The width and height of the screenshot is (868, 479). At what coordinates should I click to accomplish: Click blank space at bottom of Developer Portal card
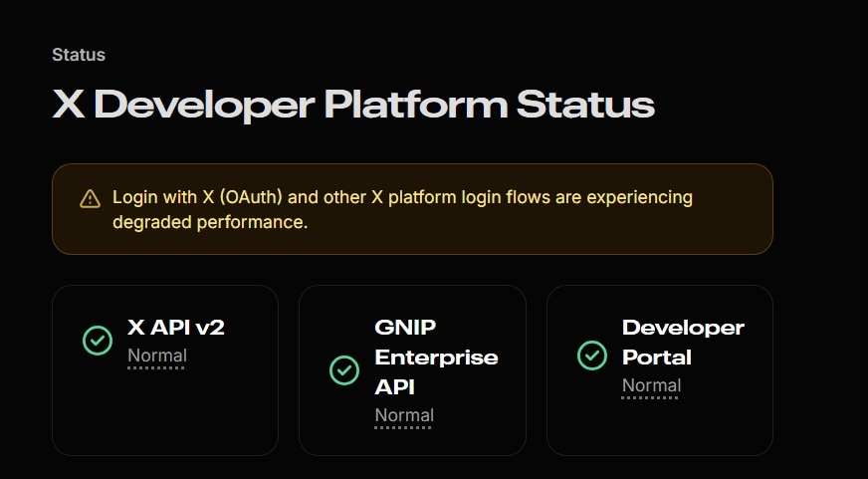click(x=659, y=428)
